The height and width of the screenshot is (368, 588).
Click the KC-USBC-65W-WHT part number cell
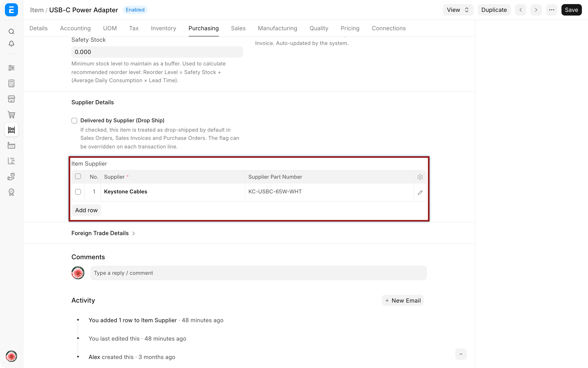click(329, 192)
